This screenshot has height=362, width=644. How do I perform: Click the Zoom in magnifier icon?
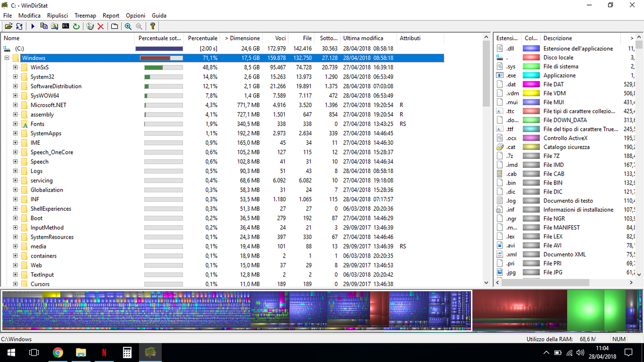point(128,26)
